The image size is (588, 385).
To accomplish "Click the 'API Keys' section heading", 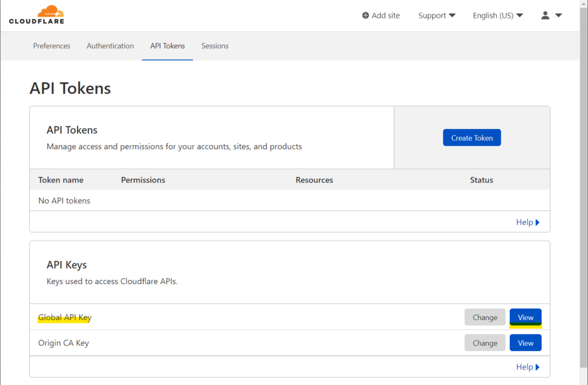I will coord(67,265).
